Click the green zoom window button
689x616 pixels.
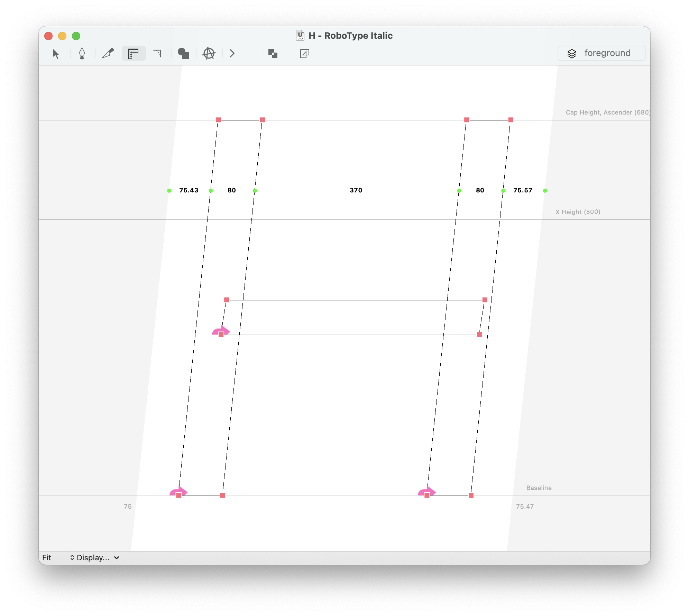click(x=76, y=36)
